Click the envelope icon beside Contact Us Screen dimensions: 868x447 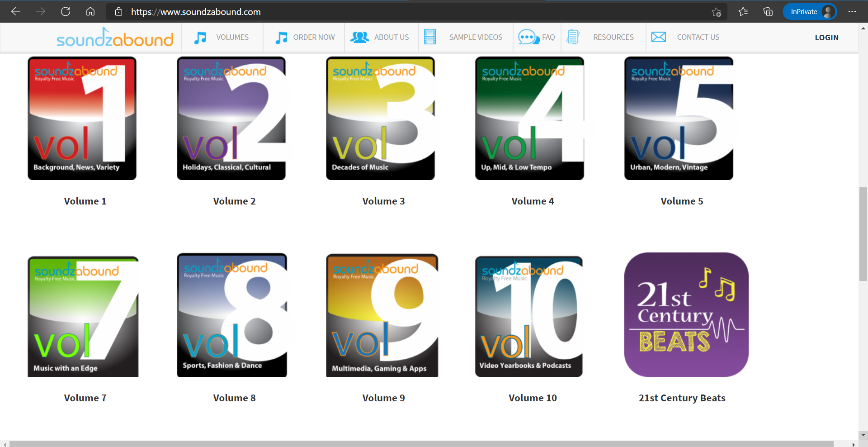[659, 37]
